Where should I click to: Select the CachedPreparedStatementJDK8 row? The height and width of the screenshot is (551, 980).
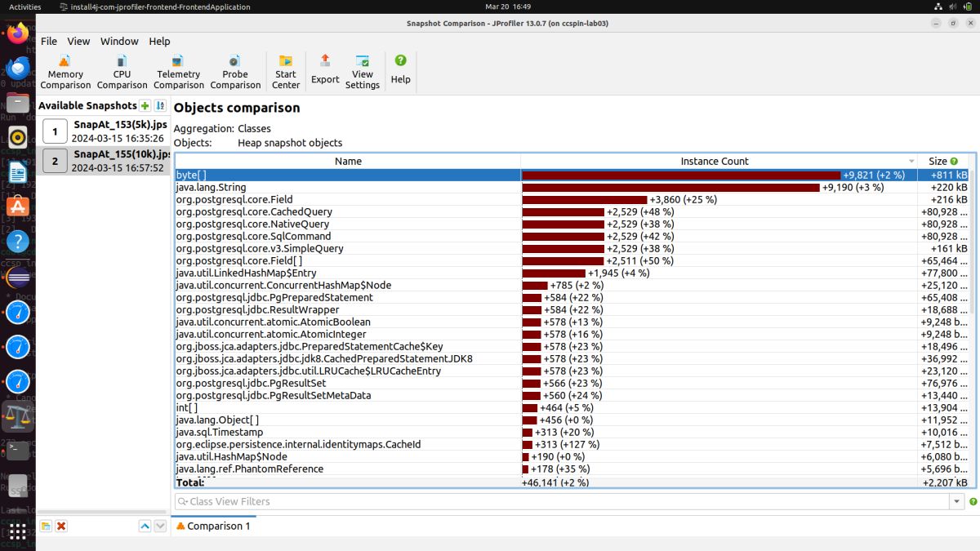tap(572, 358)
